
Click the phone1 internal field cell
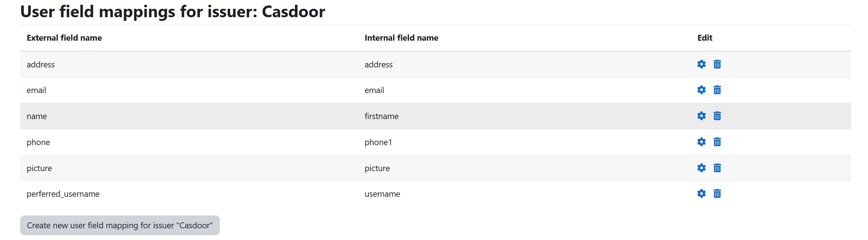(x=378, y=142)
